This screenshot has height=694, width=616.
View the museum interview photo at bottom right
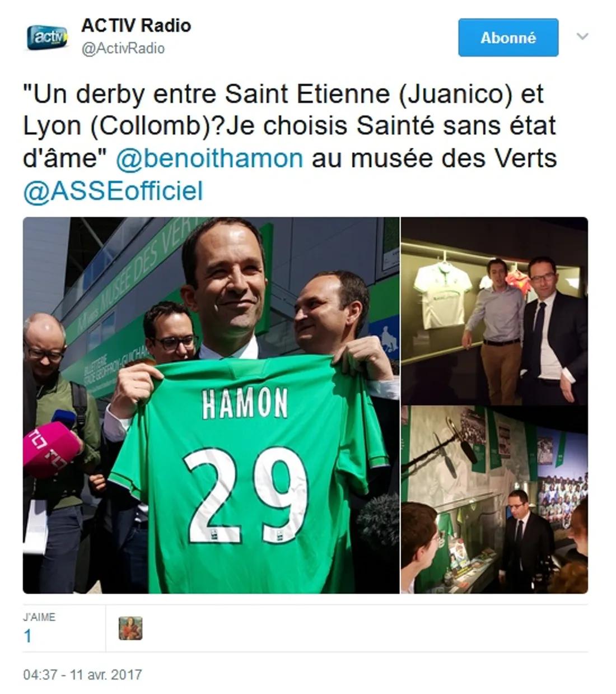[494, 500]
